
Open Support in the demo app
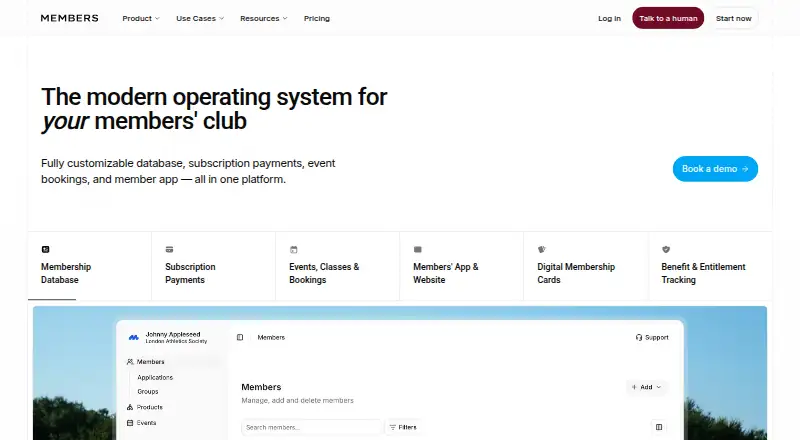652,337
